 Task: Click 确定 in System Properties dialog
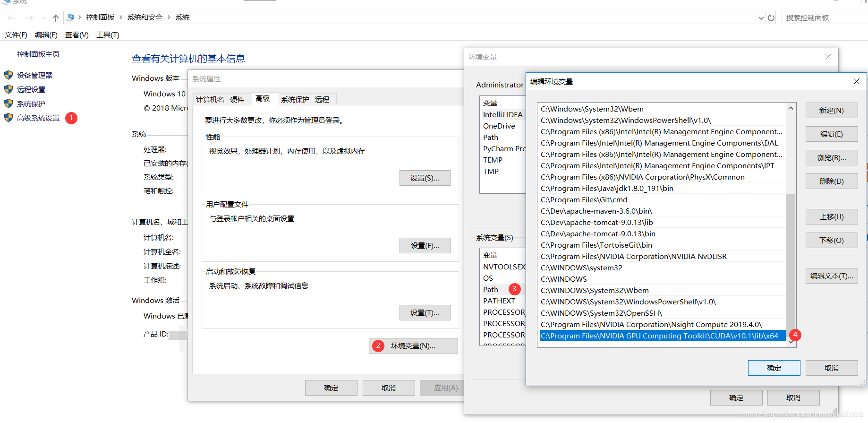pyautogui.click(x=331, y=388)
